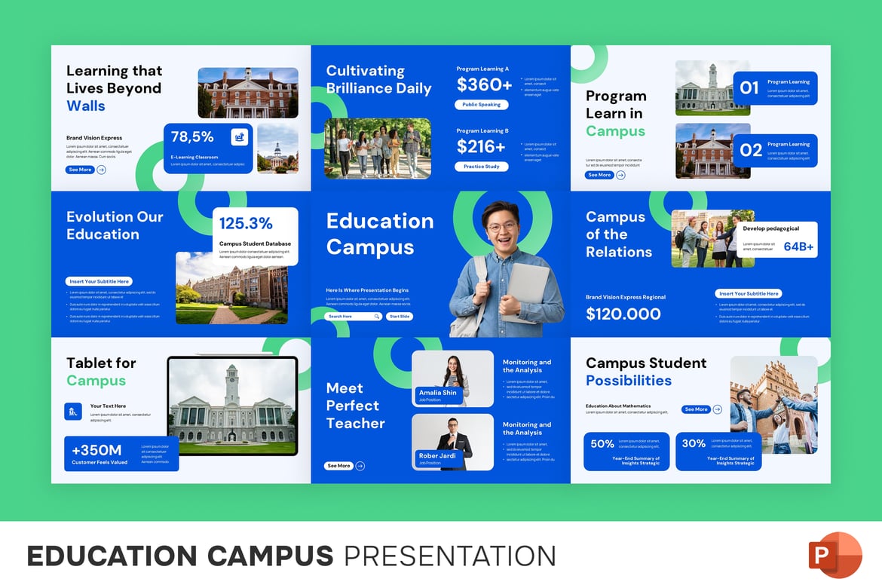
Task: Click Rober Jardi teacher photo card
Action: pos(453,443)
